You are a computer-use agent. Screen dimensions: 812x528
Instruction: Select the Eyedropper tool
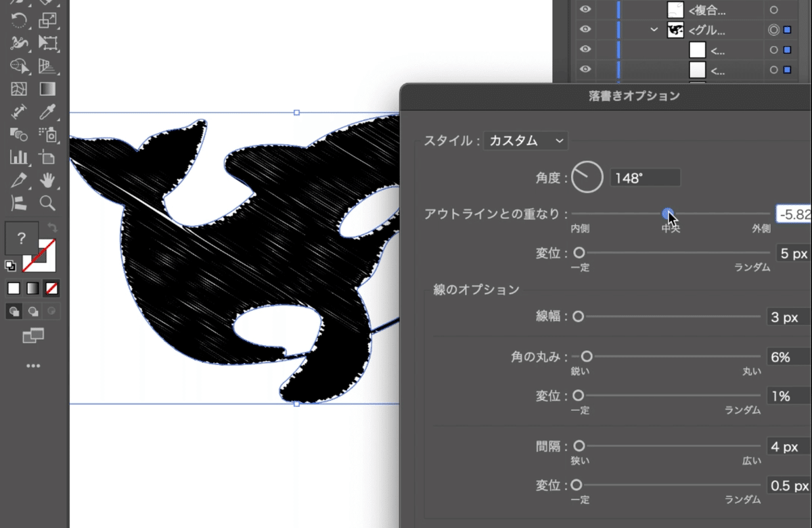coord(47,112)
